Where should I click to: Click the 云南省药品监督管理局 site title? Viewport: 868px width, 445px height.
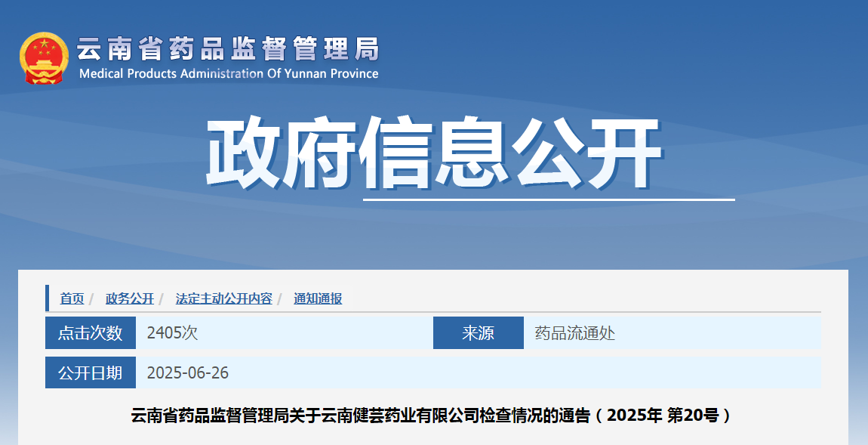coord(228,49)
